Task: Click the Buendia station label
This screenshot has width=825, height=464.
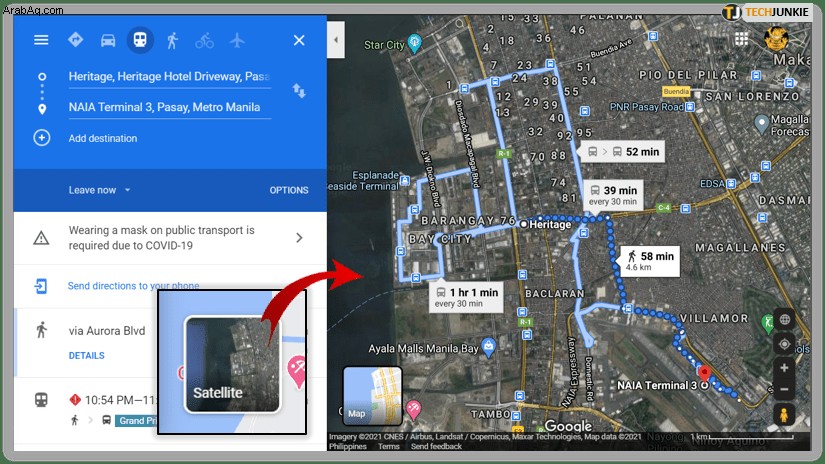Action: [x=676, y=91]
